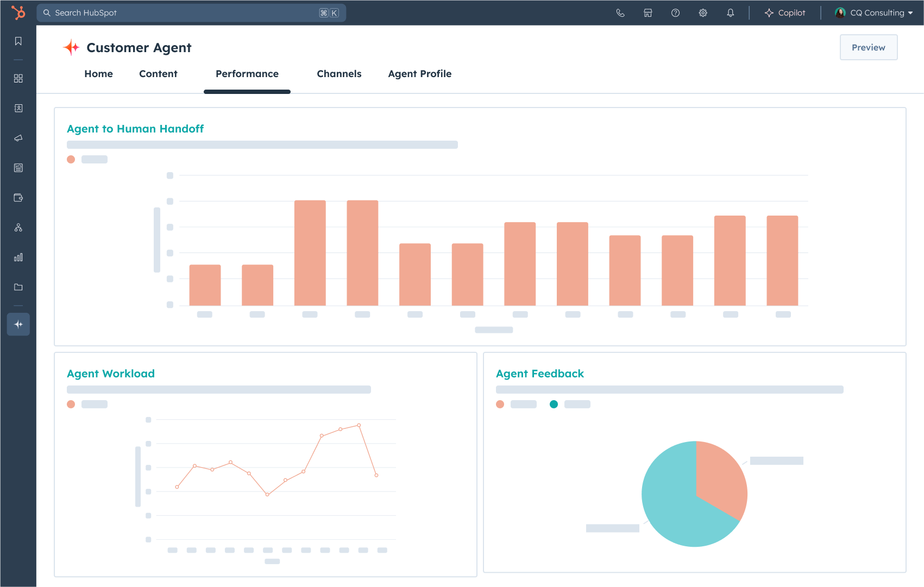Image resolution: width=924 pixels, height=587 pixels.
Task: Click the teal legend dot in Agent Feedback
Action: click(554, 404)
